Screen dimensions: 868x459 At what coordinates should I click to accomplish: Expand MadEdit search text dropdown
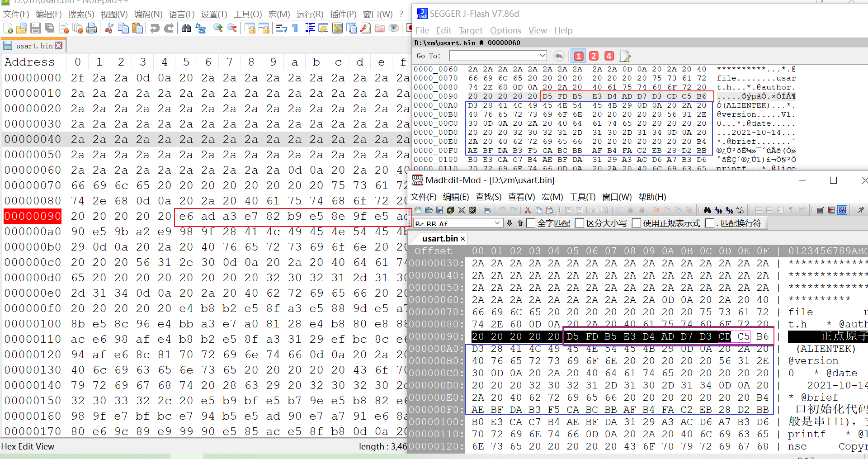point(497,223)
